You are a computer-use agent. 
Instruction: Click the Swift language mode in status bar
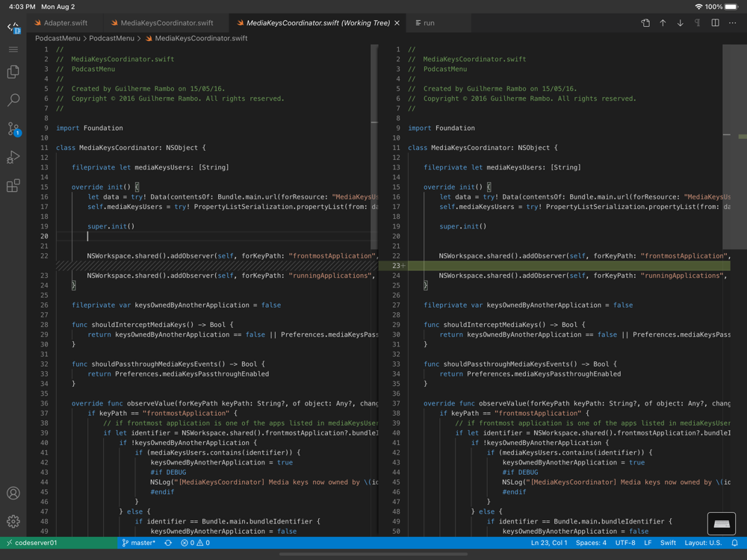(668, 543)
